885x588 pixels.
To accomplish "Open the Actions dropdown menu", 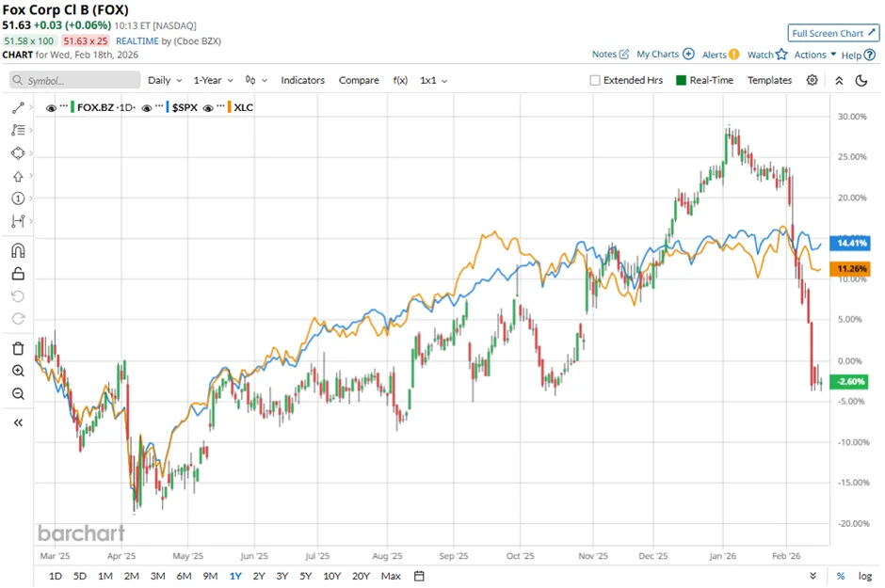I will tap(814, 55).
